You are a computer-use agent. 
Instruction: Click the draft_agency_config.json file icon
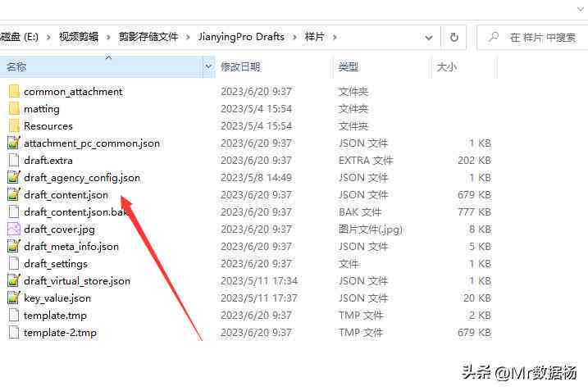coord(14,178)
